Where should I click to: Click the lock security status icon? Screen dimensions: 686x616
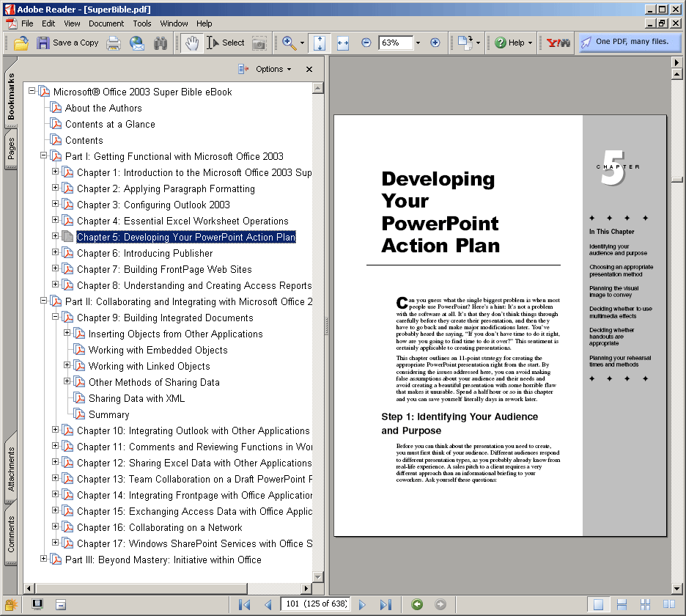10,604
